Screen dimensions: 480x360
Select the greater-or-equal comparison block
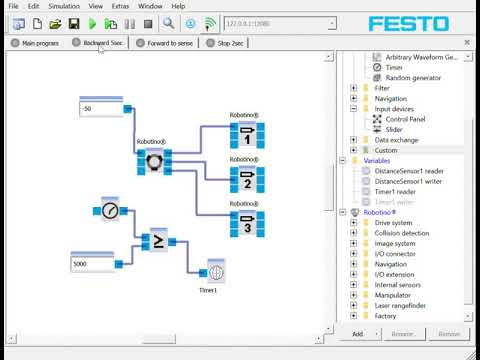[x=159, y=241]
